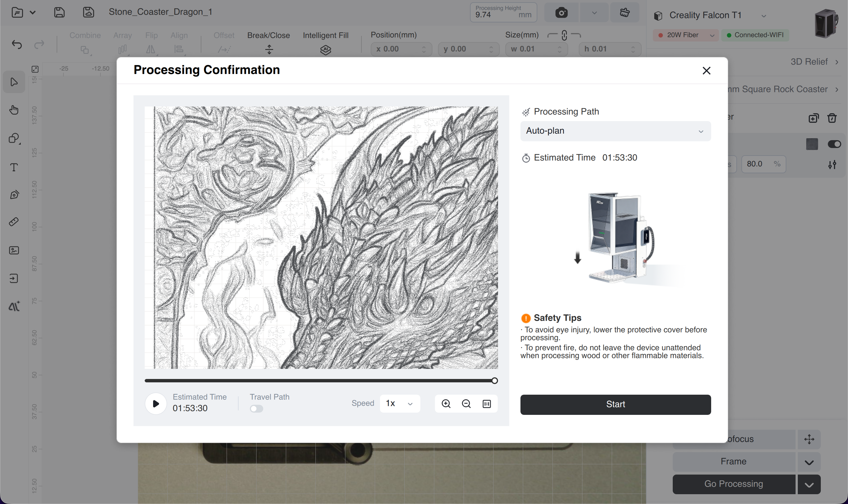Open the layer parameter settings sliders
The width and height of the screenshot is (848, 504).
tap(832, 164)
